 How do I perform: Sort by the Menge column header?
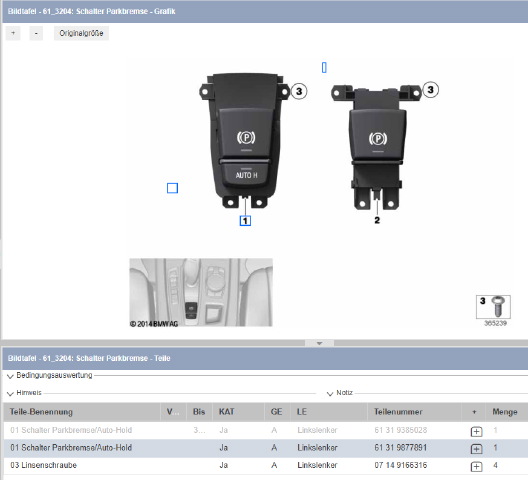pos(505,412)
